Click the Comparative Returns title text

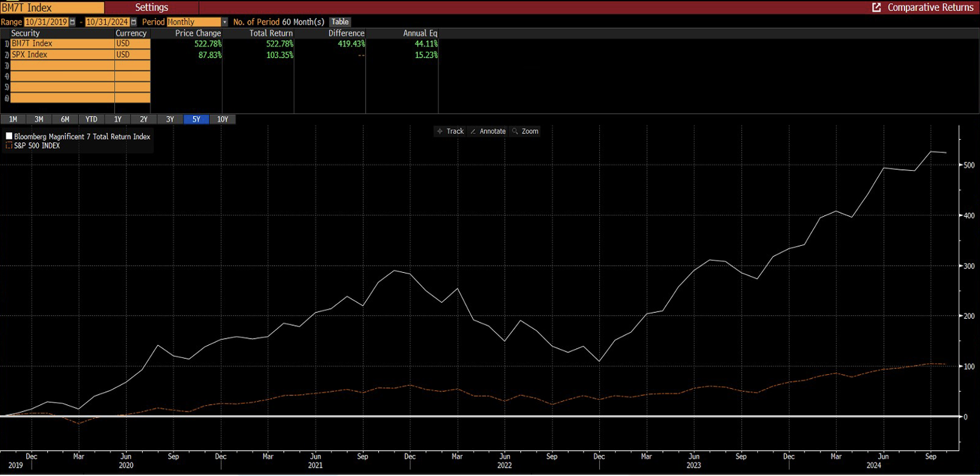point(930,7)
